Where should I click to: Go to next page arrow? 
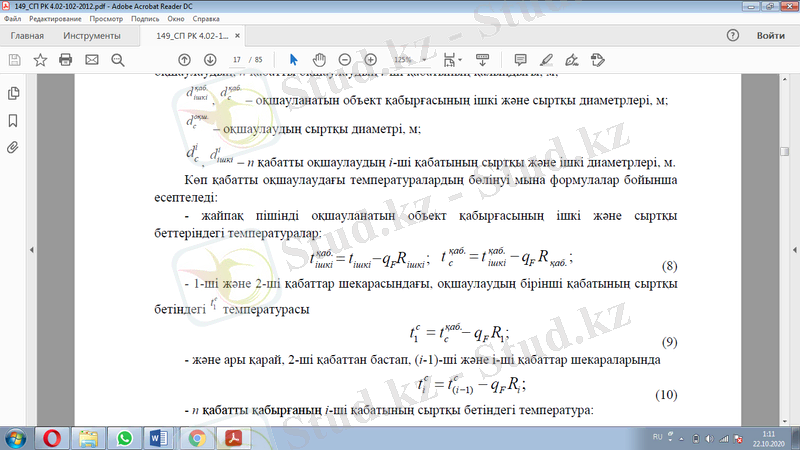(x=208, y=60)
